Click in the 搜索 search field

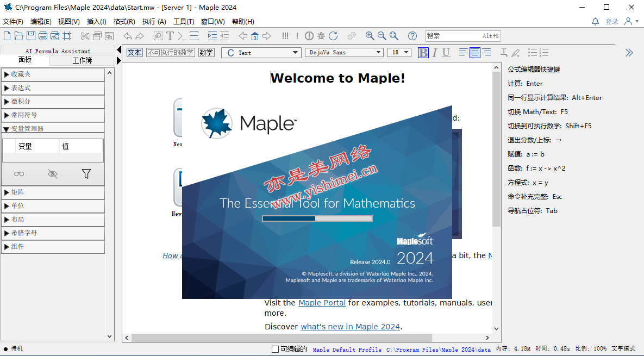[463, 36]
